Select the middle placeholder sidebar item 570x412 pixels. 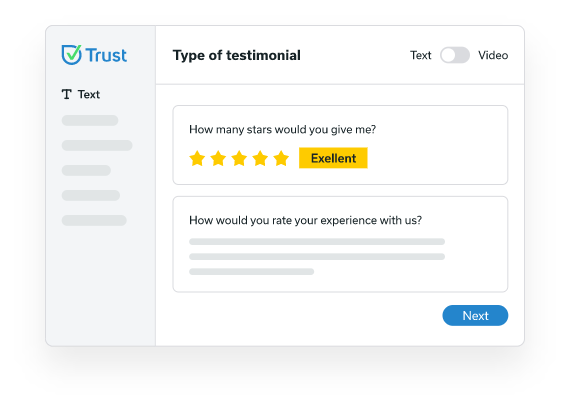(86, 170)
